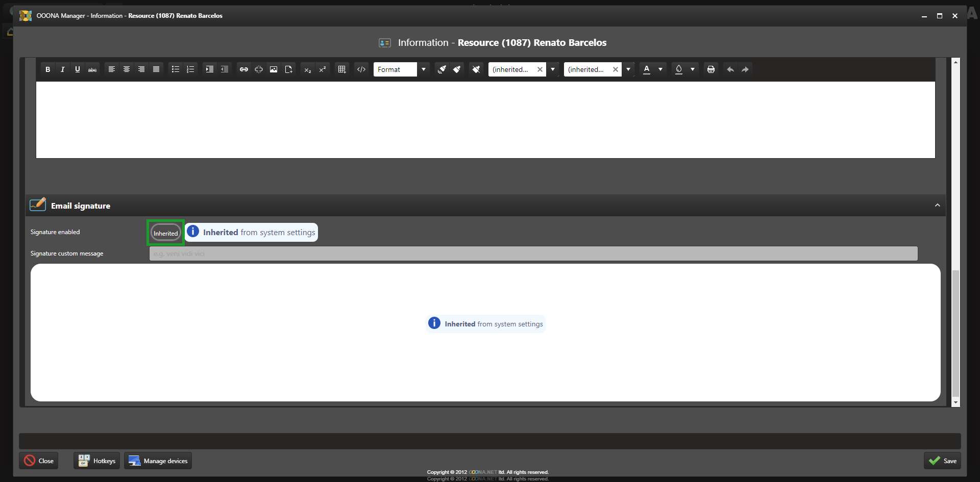Insert a hyperlink using the link icon
The image size is (980, 482).
[244, 69]
